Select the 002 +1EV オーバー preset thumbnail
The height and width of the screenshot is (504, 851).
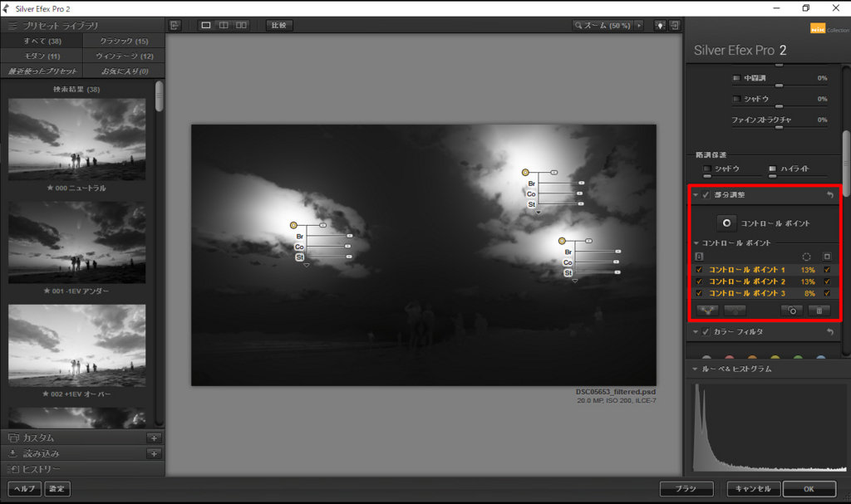[77, 345]
